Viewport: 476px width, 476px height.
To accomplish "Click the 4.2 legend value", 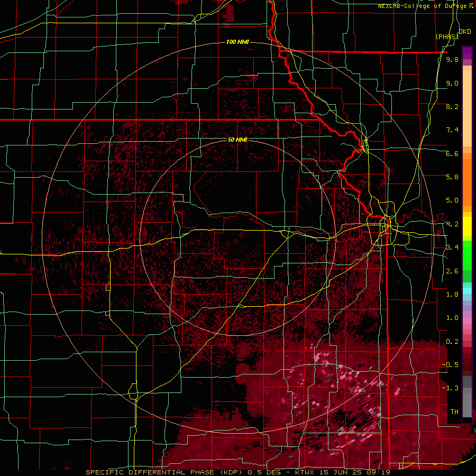I will (x=452, y=224).
